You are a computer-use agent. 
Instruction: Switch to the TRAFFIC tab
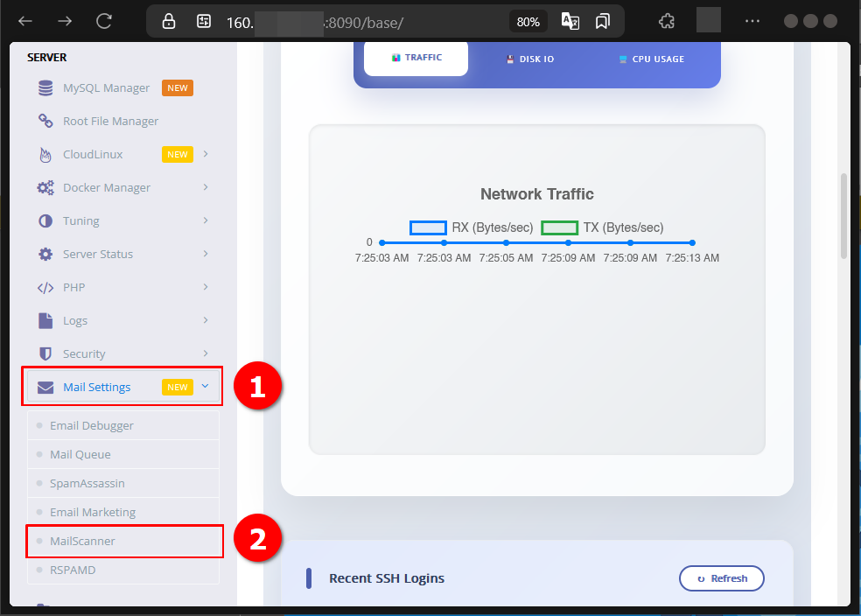tap(416, 58)
